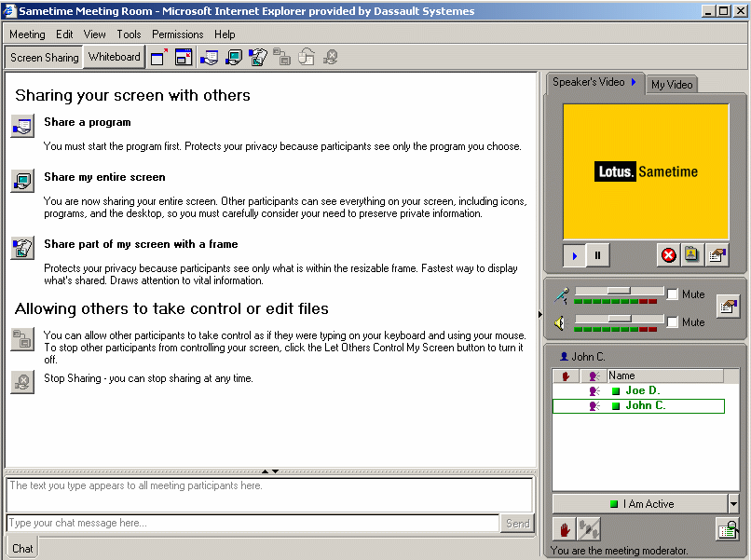Click the icon beside the Stop Sharing description
The height and width of the screenshot is (560, 751).
tap(22, 382)
